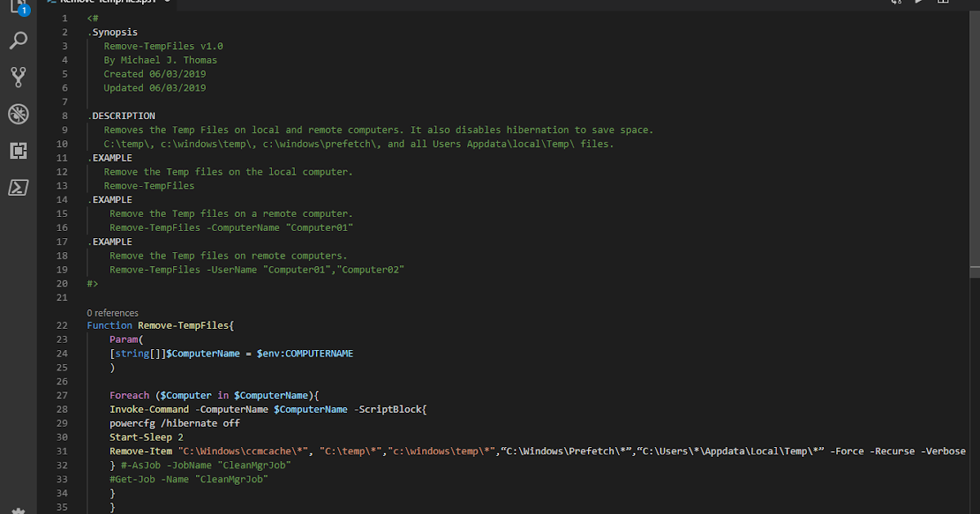
Task: Open the Search view in activity bar
Action: click(x=18, y=40)
